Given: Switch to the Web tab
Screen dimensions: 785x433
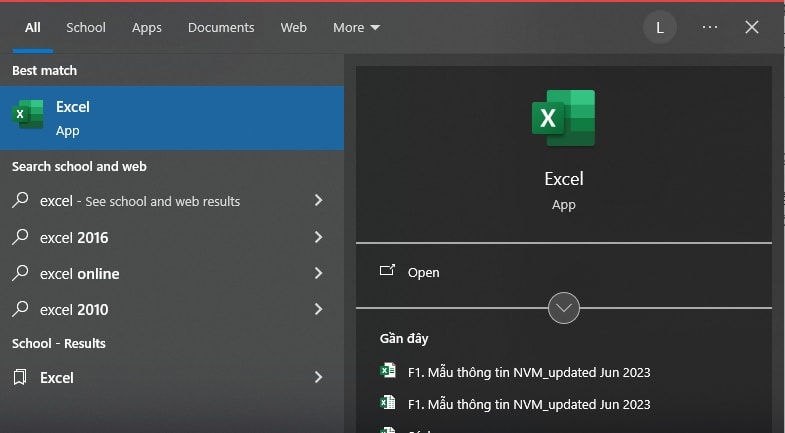Looking at the screenshot, I should 293,28.
